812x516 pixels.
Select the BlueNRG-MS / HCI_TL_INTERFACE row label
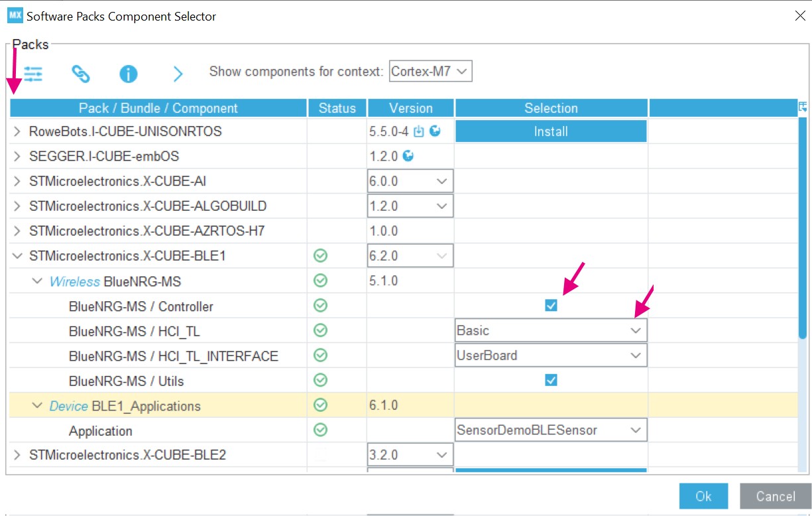click(x=174, y=356)
